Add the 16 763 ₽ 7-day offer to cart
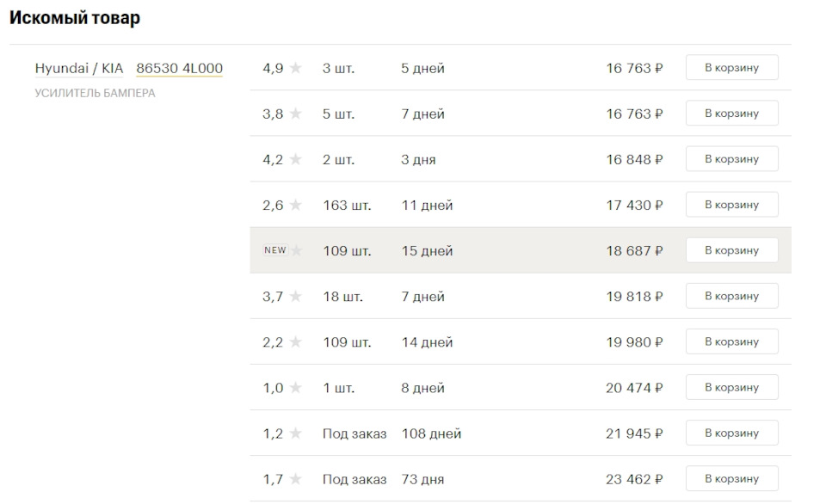Screen dimensions: 826x504 [x=731, y=114]
